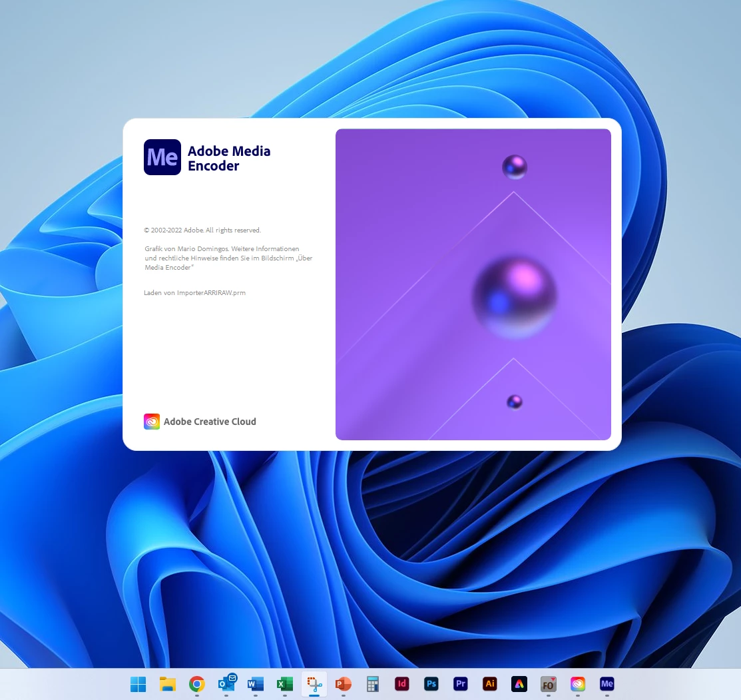This screenshot has height=700, width=741.
Task: Open the Windows Start menu
Action: pos(138,684)
